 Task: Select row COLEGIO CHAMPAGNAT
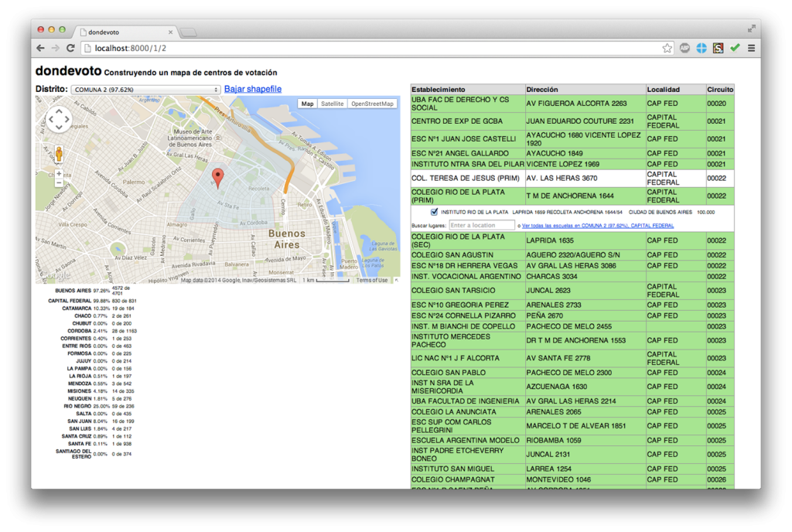(x=572, y=479)
